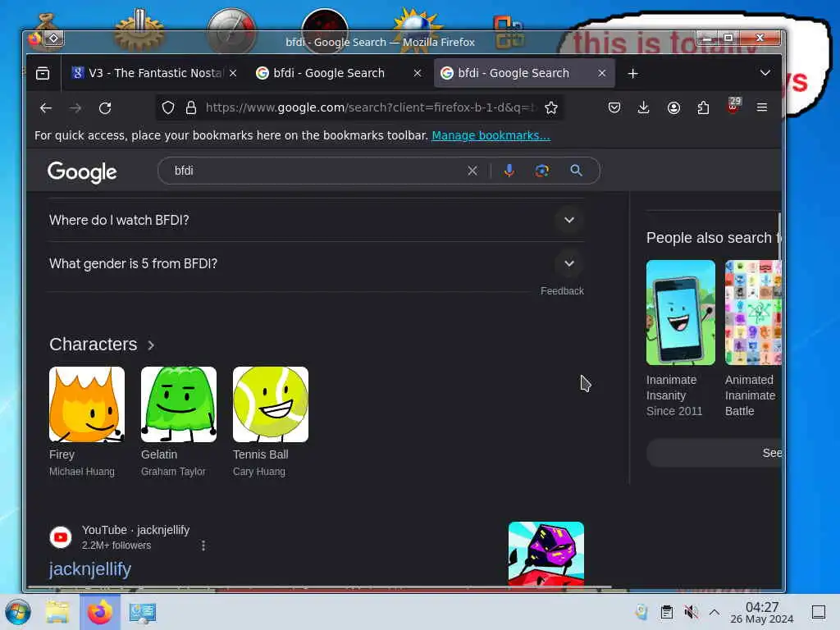Open a new tab with the plus
This screenshot has width=840, height=630.
632,73
